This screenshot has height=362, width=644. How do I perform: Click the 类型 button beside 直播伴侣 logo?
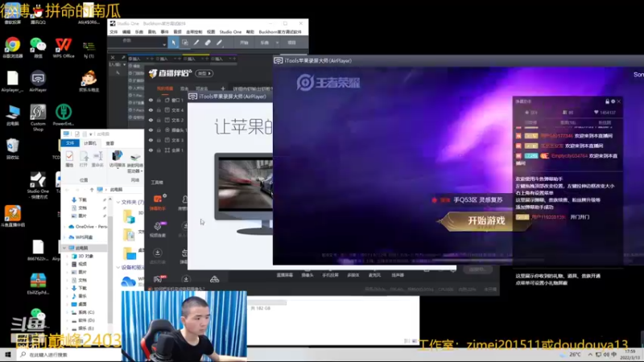204,73
